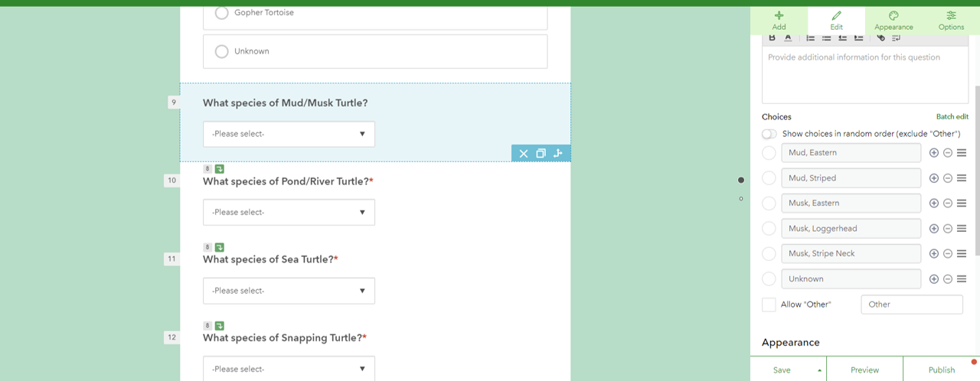Click the question number 12 badge
The width and height of the screenshot is (980, 381).
point(171,337)
